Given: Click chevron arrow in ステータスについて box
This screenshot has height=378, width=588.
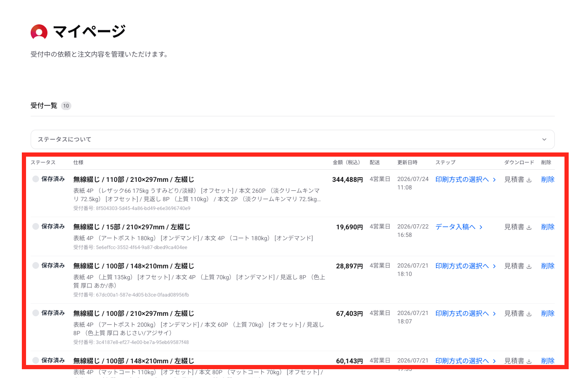Looking at the screenshot, I should point(544,139).
